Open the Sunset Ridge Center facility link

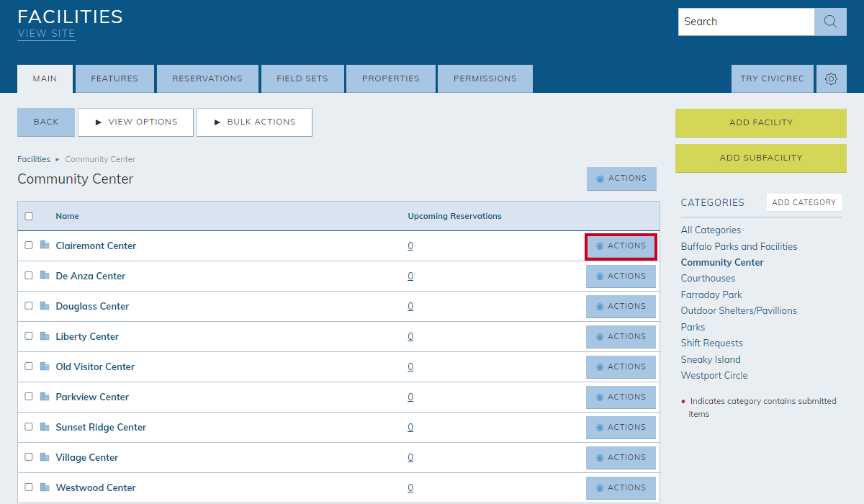[x=101, y=427]
